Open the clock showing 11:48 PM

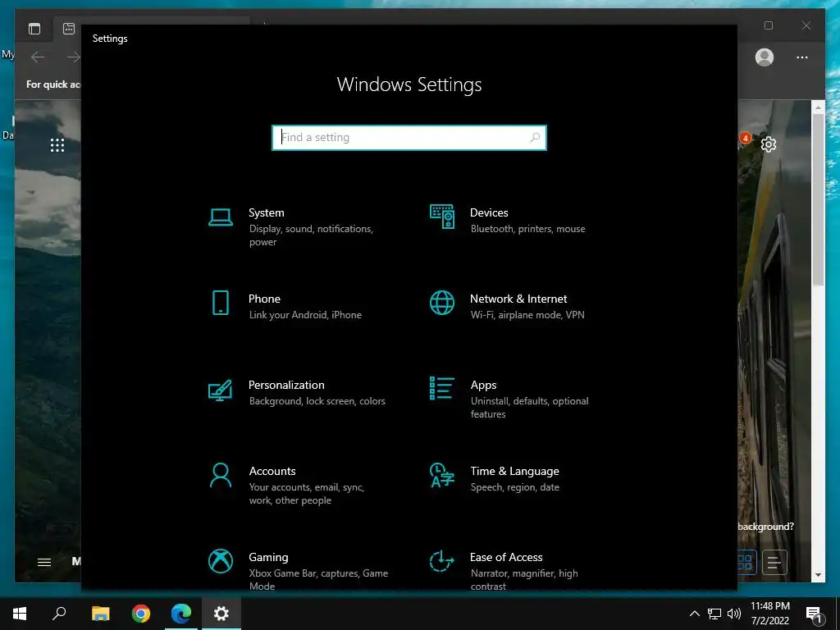[769, 614]
